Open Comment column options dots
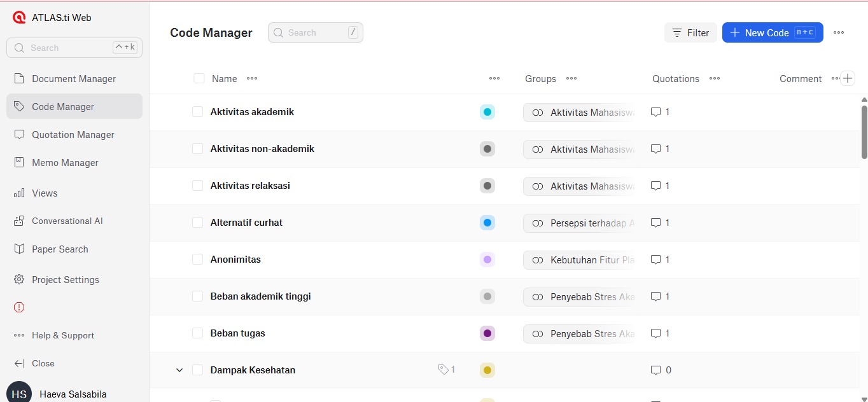This screenshot has height=402, width=868. (x=835, y=79)
